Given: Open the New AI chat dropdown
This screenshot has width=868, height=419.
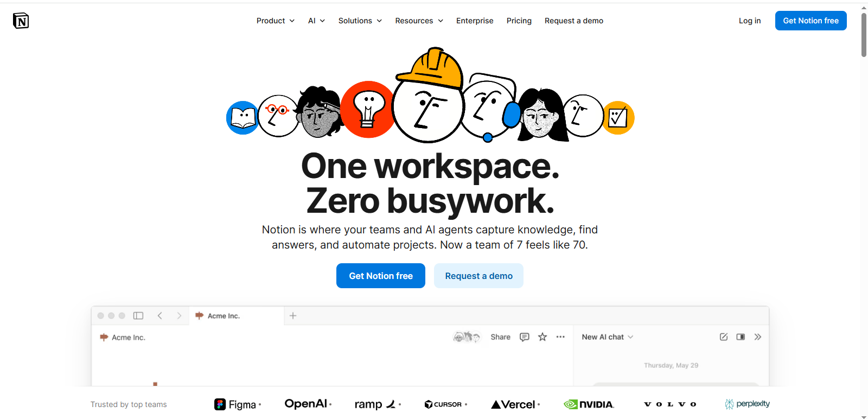Looking at the screenshot, I should pos(608,337).
